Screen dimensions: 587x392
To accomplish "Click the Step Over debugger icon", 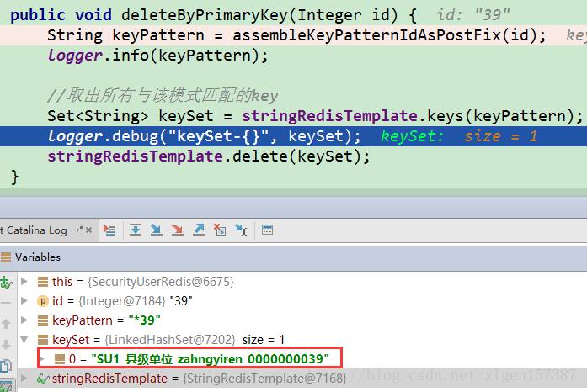I will pos(135,230).
